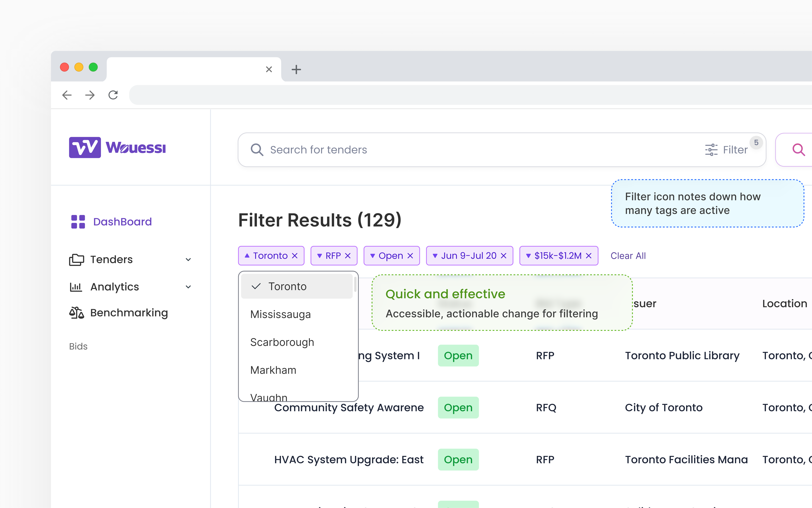Expand the Analytics sidebar chevron
Image resolution: width=812 pixels, height=508 pixels.
[x=188, y=287]
